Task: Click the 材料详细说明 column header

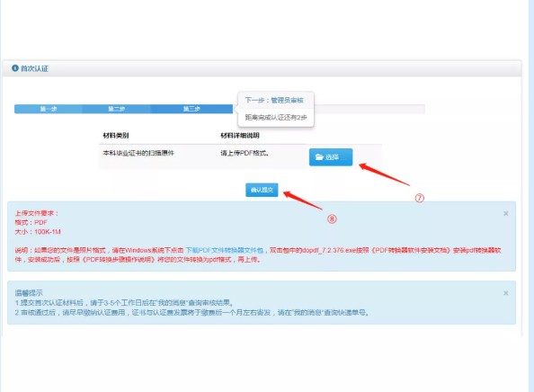Action: pyautogui.click(x=240, y=136)
